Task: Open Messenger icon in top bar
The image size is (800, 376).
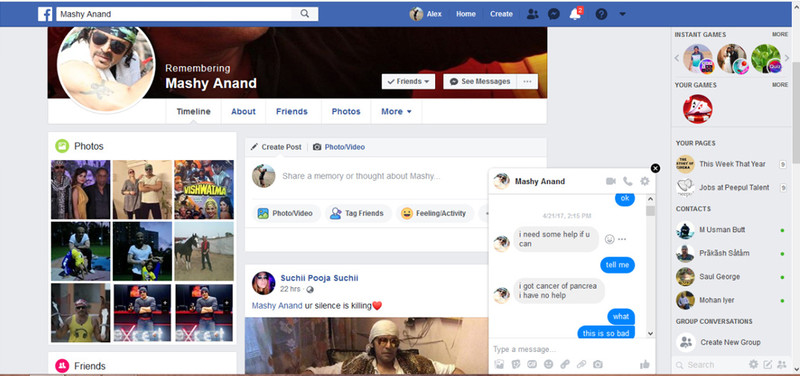Action: click(554, 14)
